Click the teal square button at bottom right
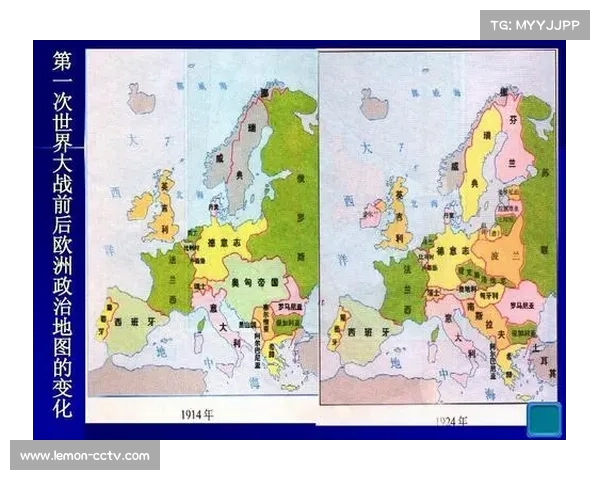Screen dimensions: 600x480 (543, 418)
